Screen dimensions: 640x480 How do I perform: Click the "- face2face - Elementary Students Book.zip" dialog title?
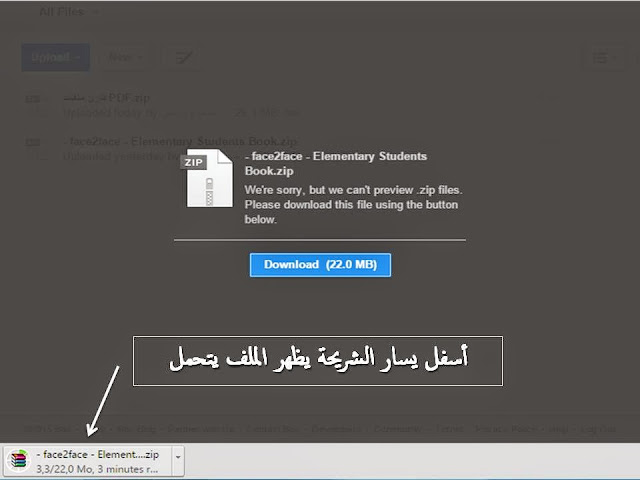coord(336,163)
